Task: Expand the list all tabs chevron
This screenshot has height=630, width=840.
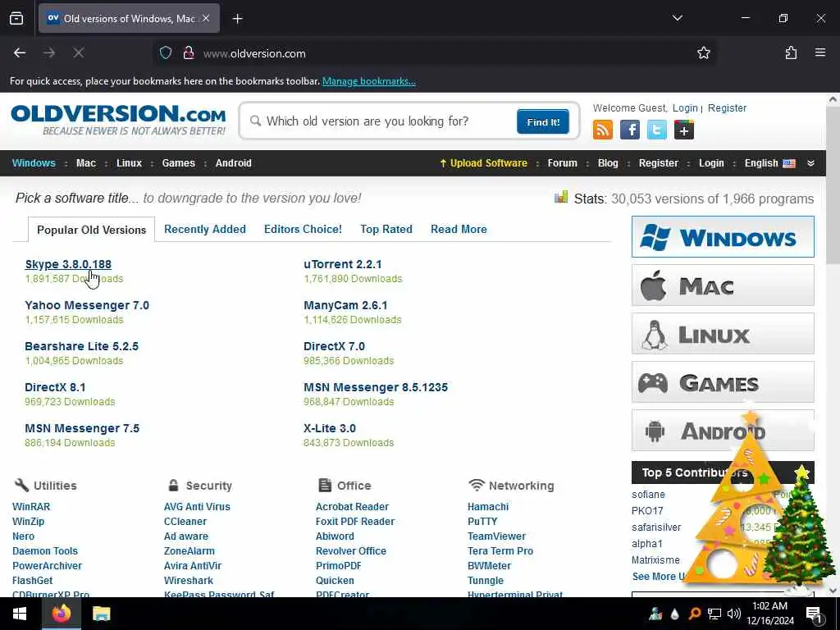Action: click(x=677, y=18)
